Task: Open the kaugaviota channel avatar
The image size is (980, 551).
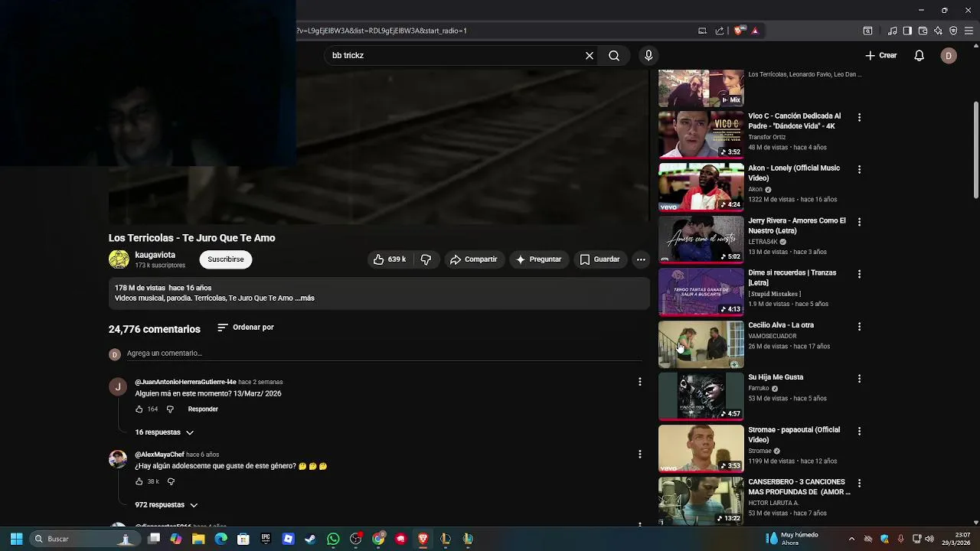Action: click(x=119, y=259)
